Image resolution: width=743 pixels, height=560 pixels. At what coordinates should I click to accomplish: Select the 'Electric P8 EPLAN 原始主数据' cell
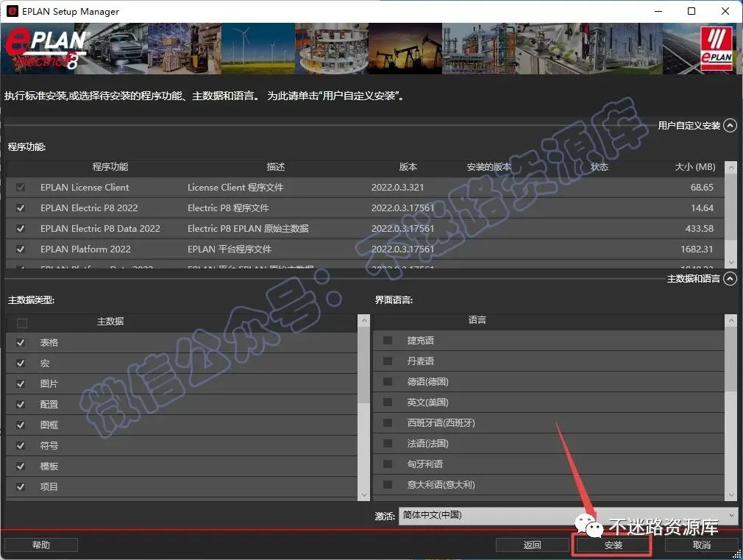248,229
